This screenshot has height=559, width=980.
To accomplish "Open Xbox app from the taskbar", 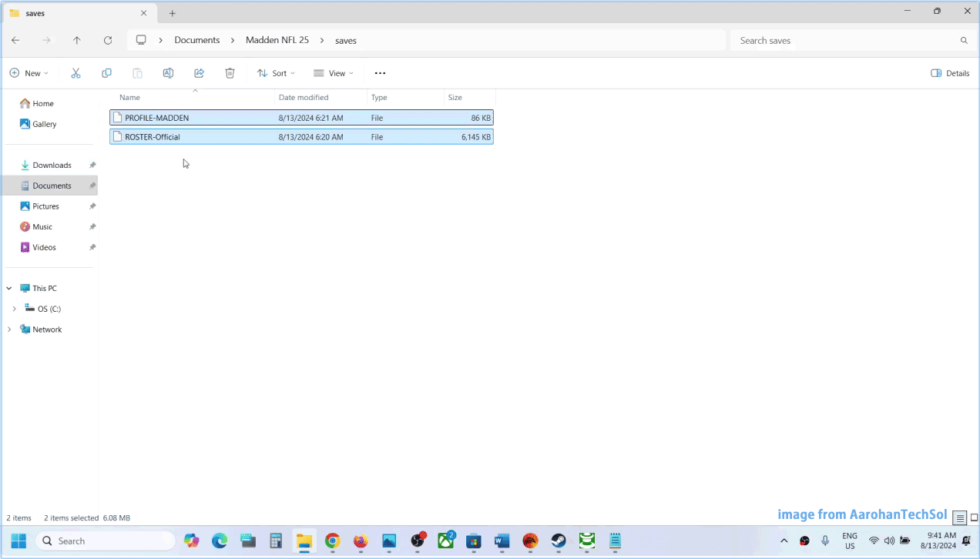I will [x=445, y=541].
